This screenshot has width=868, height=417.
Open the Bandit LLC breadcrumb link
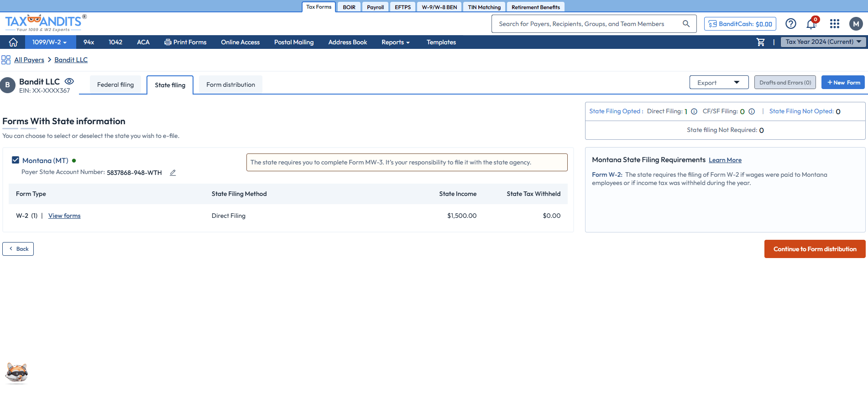pos(71,60)
